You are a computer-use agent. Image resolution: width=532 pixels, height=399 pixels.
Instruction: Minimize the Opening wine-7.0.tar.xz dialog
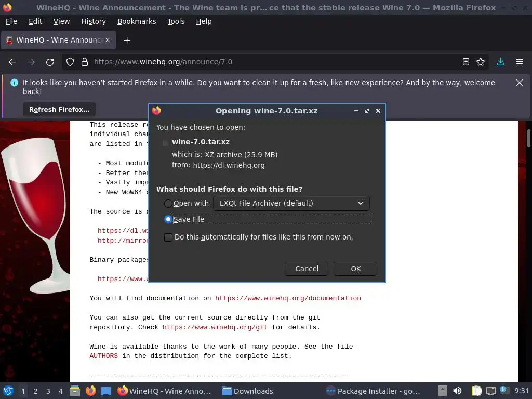pos(356,111)
